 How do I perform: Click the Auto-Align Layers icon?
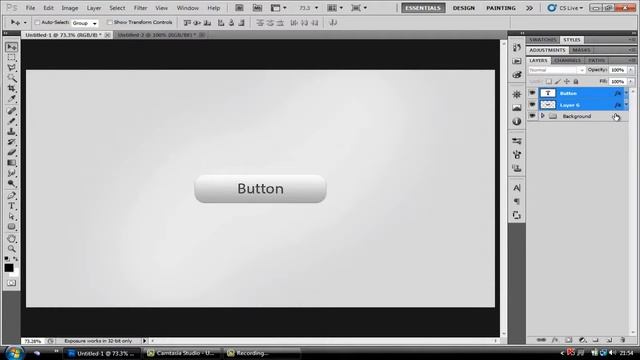coord(333,23)
